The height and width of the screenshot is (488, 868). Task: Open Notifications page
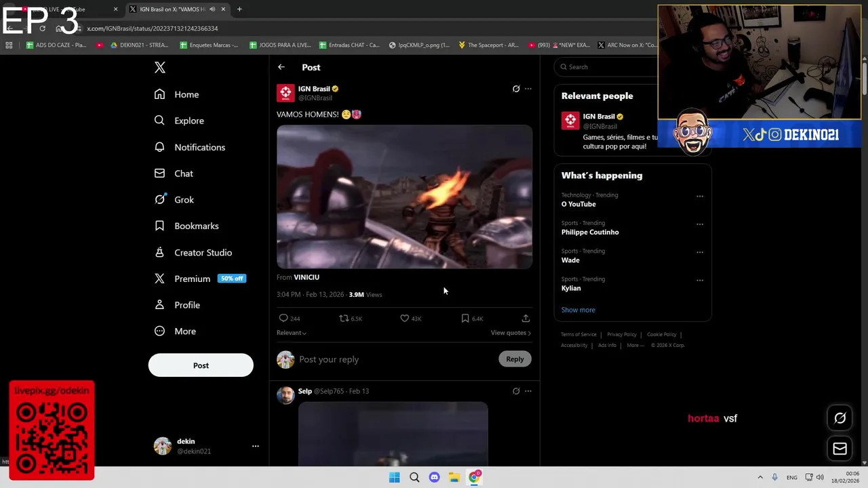[x=189, y=147]
